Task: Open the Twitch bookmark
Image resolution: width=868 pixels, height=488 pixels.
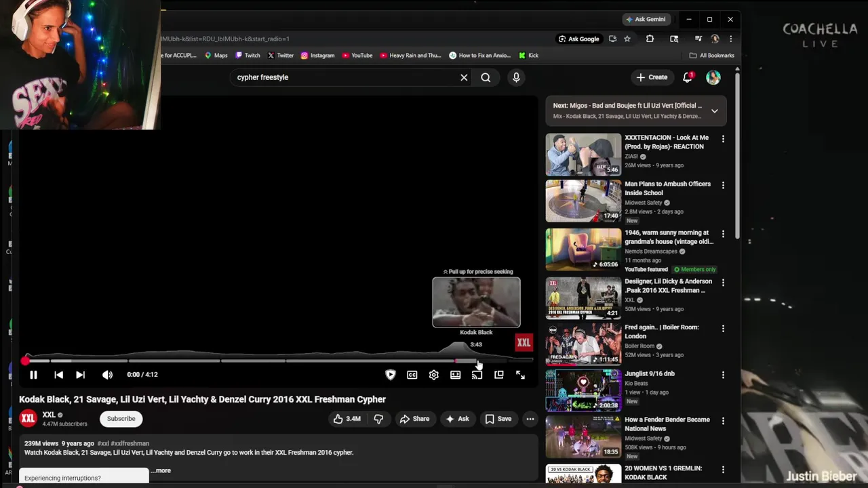Action: [248, 56]
